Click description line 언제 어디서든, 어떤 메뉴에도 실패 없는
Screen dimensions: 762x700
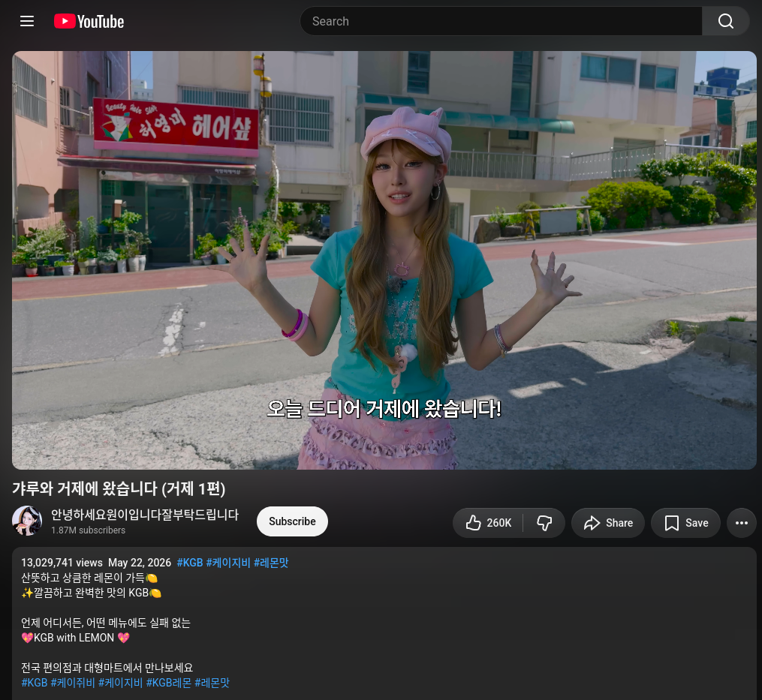pos(105,623)
